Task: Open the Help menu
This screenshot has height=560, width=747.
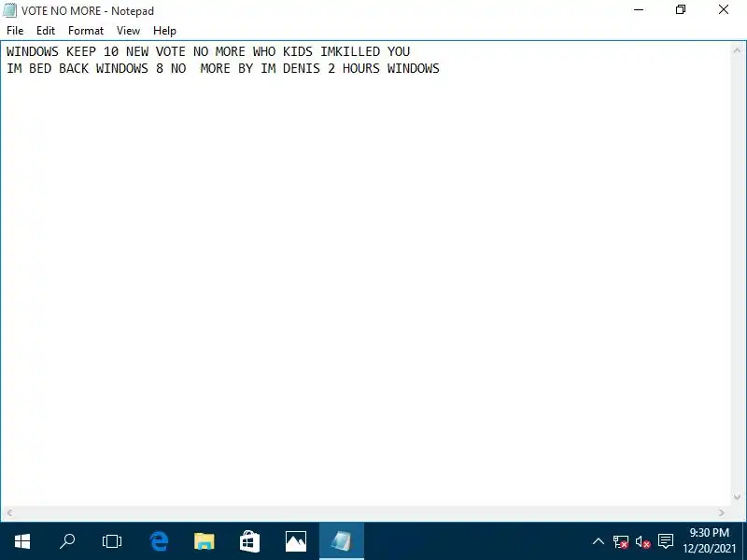Action: (164, 31)
